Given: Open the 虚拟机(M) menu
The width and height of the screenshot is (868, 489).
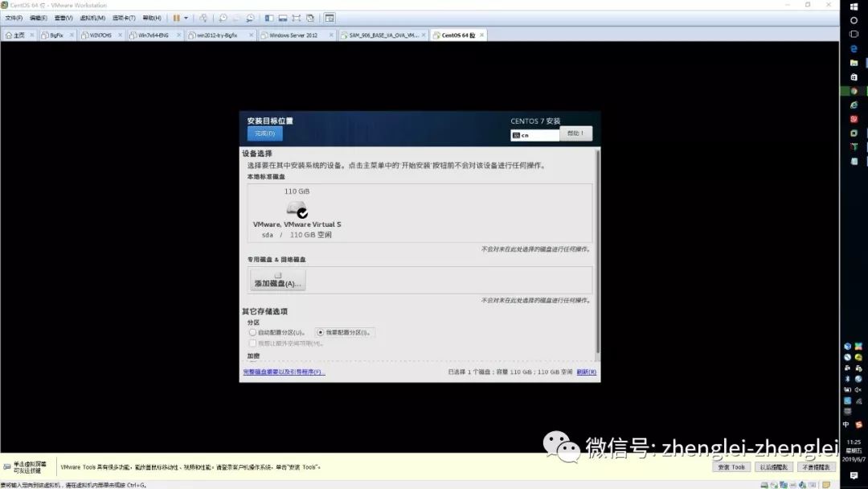Looking at the screenshot, I should click(92, 18).
